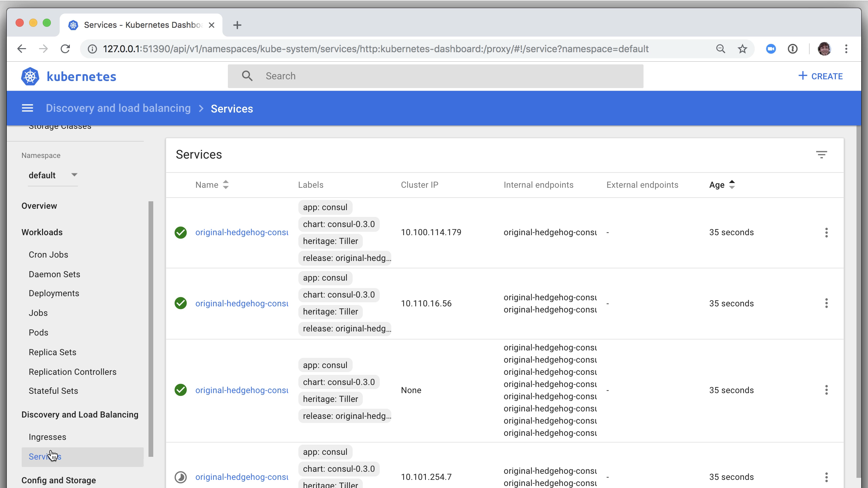Open the first original-hedgehog-consul service link
The width and height of the screenshot is (868, 488).
pyautogui.click(x=241, y=232)
